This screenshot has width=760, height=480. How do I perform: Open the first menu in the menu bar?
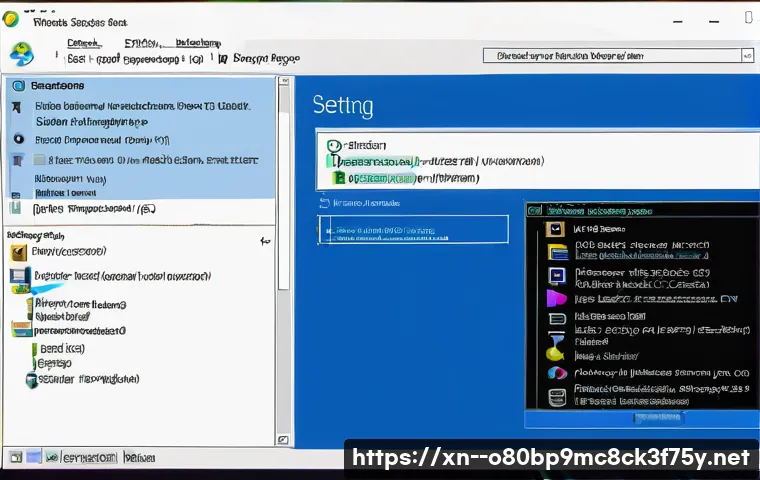82,43
